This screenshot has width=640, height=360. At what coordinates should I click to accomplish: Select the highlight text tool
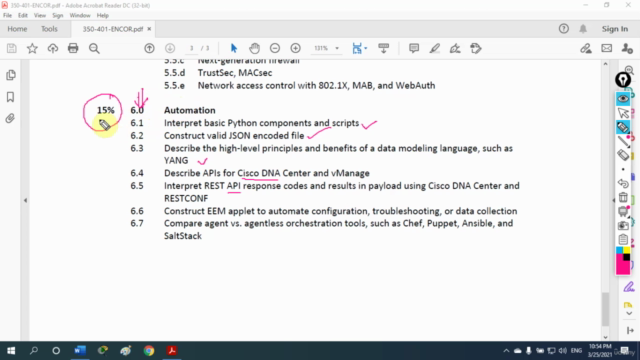tap(435, 49)
